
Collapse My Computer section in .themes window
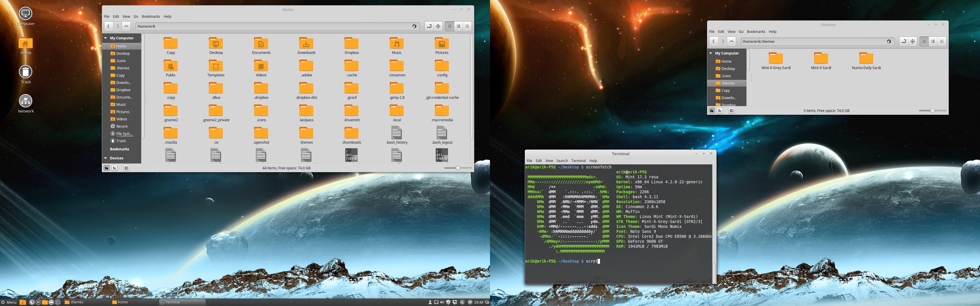click(711, 53)
